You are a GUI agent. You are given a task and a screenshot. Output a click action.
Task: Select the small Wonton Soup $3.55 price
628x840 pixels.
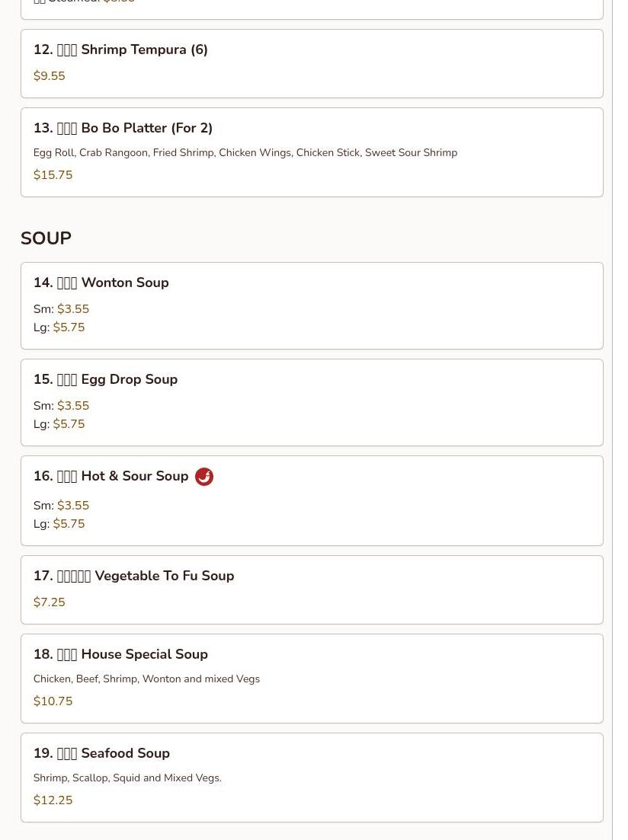[73, 309]
